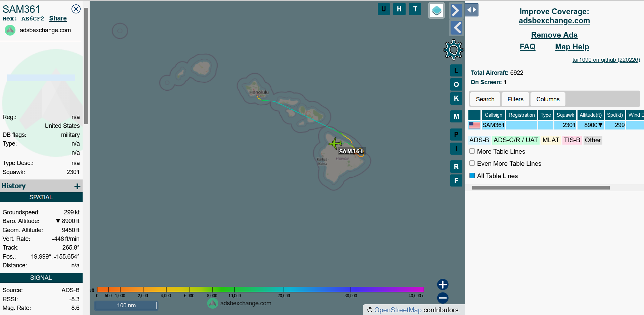Sort table by Altitude(ft) column
The width and height of the screenshot is (644, 315).
590,115
